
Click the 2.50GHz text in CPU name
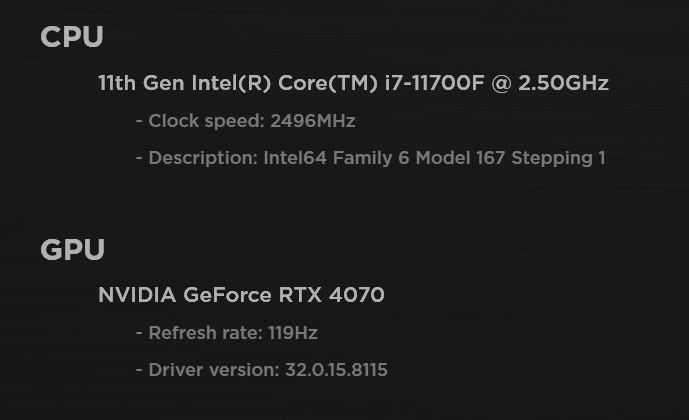point(566,84)
